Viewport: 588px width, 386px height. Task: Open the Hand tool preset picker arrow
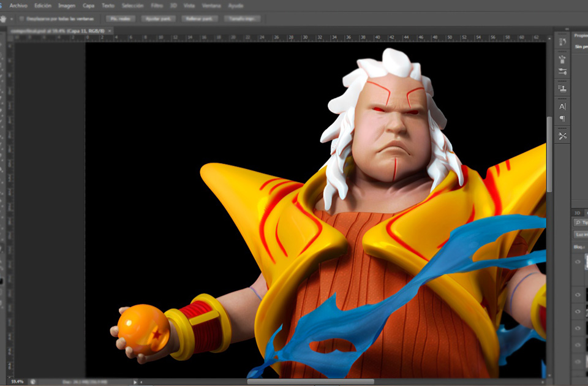[12, 19]
